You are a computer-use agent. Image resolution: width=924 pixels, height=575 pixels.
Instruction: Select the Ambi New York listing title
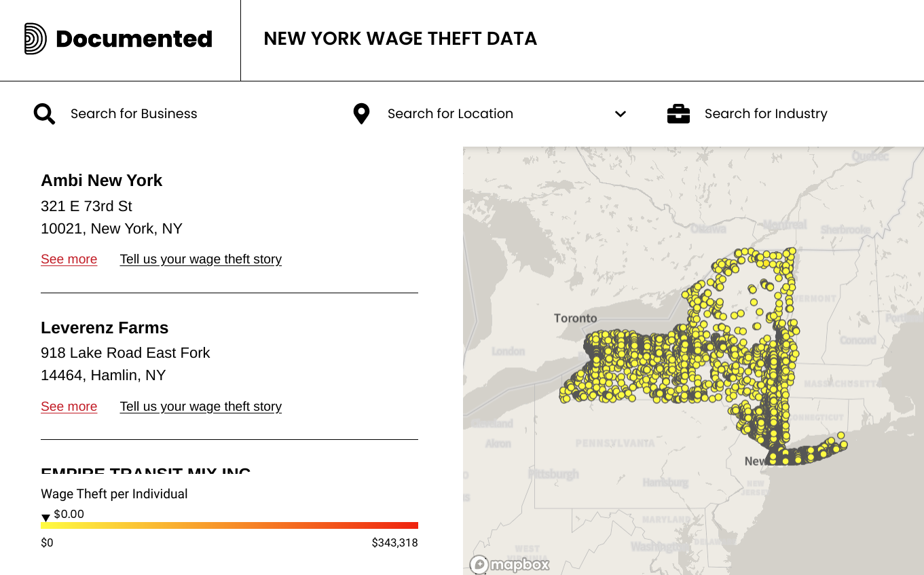tap(101, 181)
